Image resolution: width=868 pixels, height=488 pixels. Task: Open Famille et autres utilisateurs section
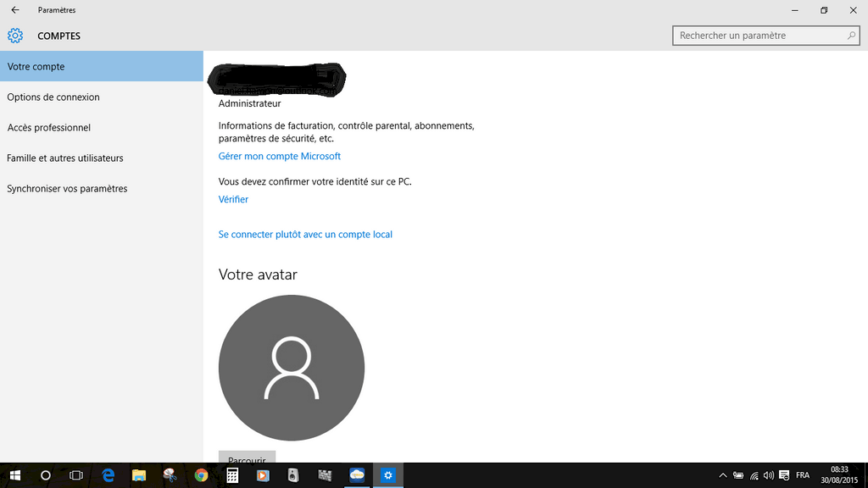pos(65,158)
